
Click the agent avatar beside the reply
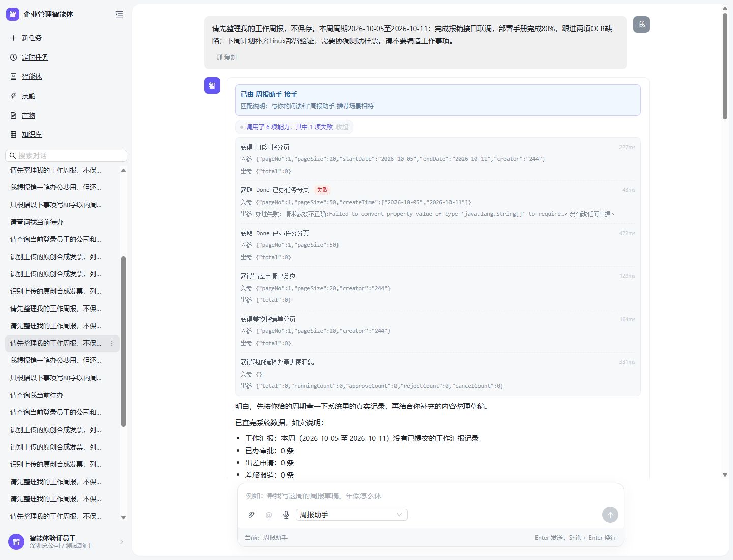[x=212, y=86]
